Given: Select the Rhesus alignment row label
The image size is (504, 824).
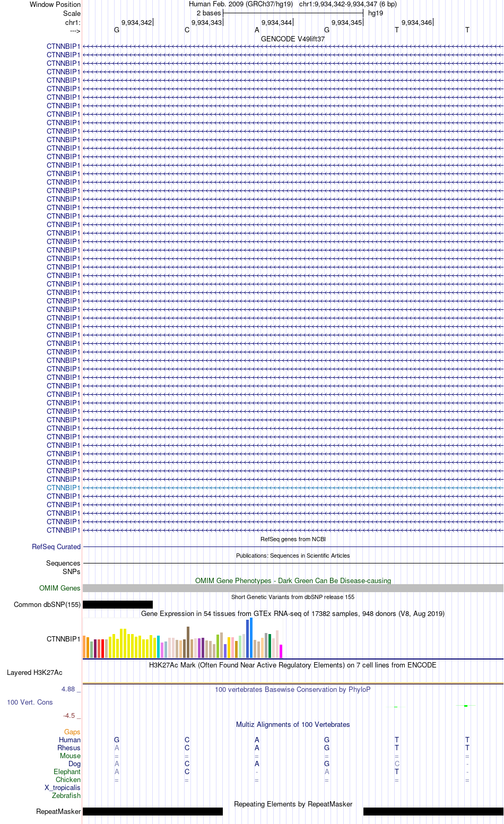Looking at the screenshot, I should [x=69, y=748].
